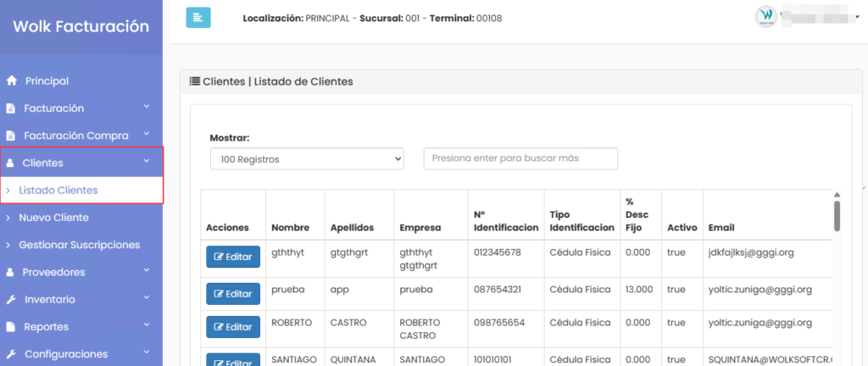The image size is (868, 366).
Task: Expand the Facturación Compra submenu
Action: tap(147, 135)
